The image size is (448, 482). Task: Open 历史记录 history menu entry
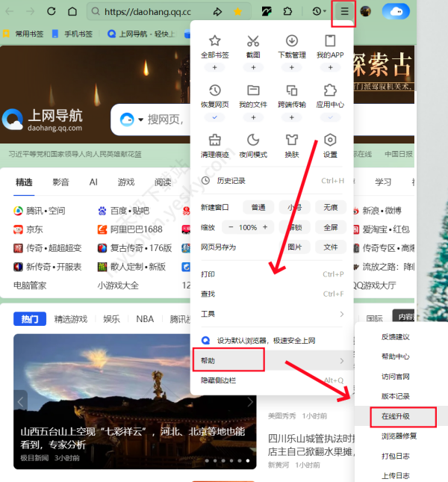coord(231,181)
